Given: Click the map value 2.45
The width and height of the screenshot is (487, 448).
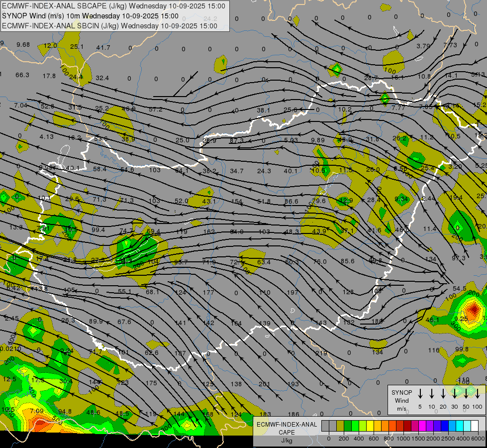Looking at the screenshot, I should 12,319.
